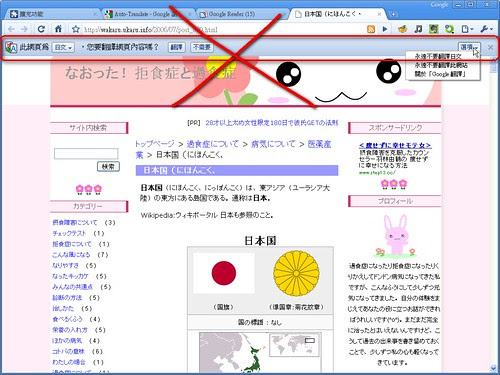
Task: Click the blog title なおった！拒食症と過食症
Action: (x=150, y=73)
